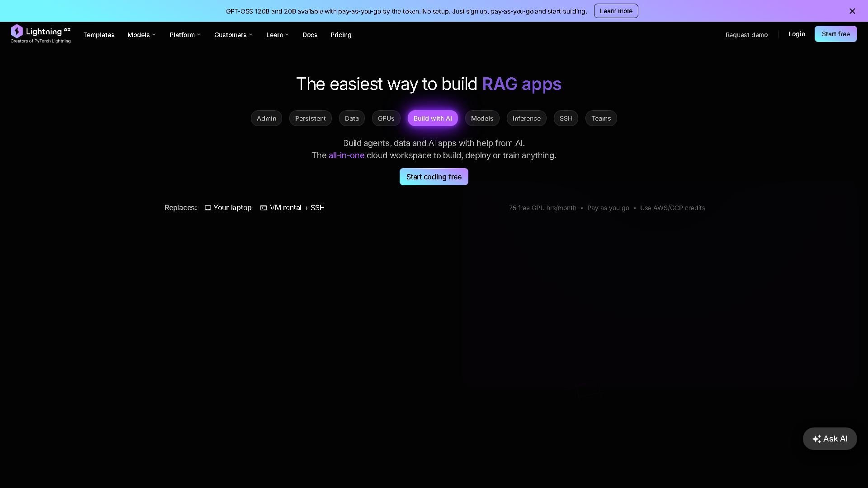Click the Creators of PyTorch Lightning tagline
This screenshot has height=488, width=868.
41,41
